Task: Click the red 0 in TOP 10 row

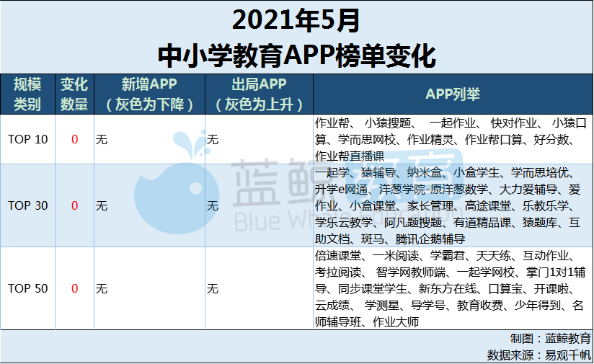Action: click(x=74, y=139)
